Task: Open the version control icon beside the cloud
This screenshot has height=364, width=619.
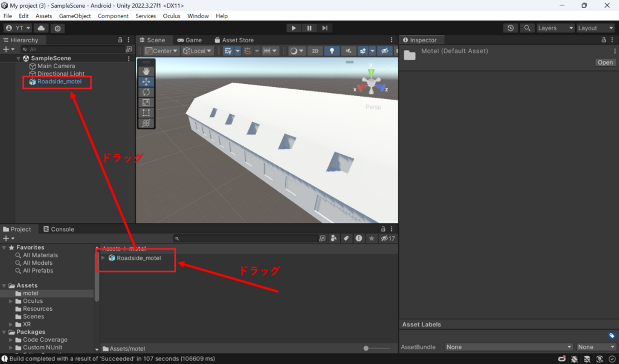Action: 58,28
